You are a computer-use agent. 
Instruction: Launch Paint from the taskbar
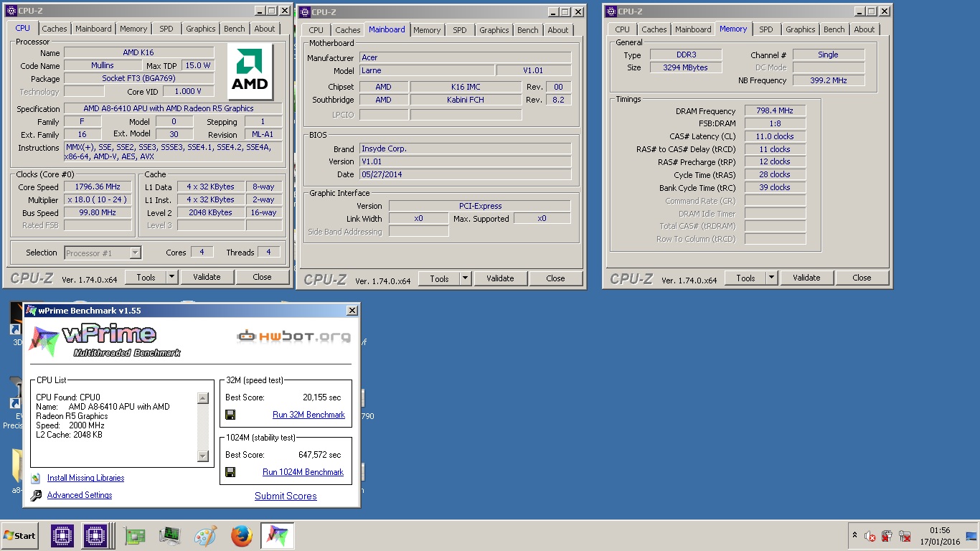[x=206, y=536]
